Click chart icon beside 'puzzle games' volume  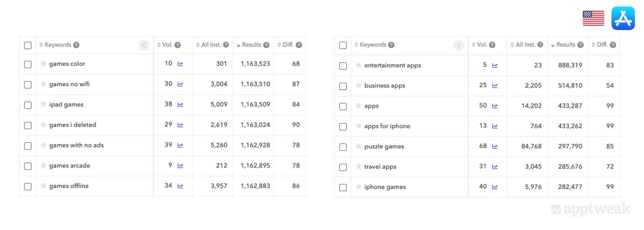(x=495, y=147)
